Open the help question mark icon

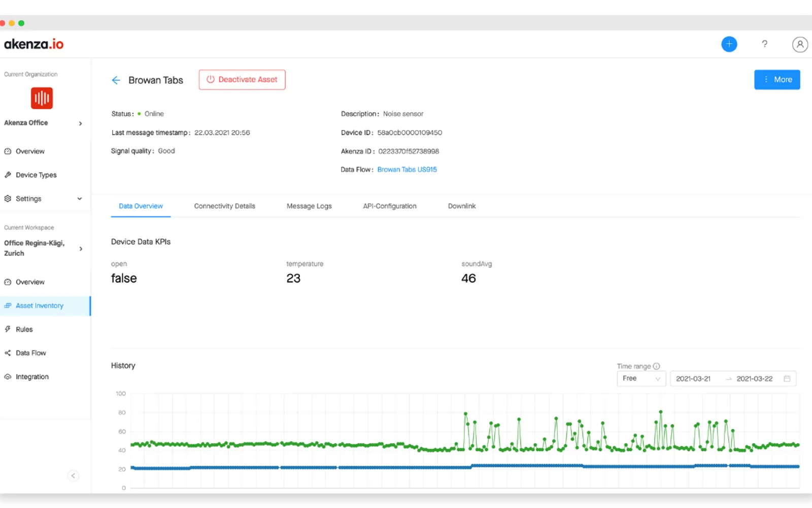764,44
